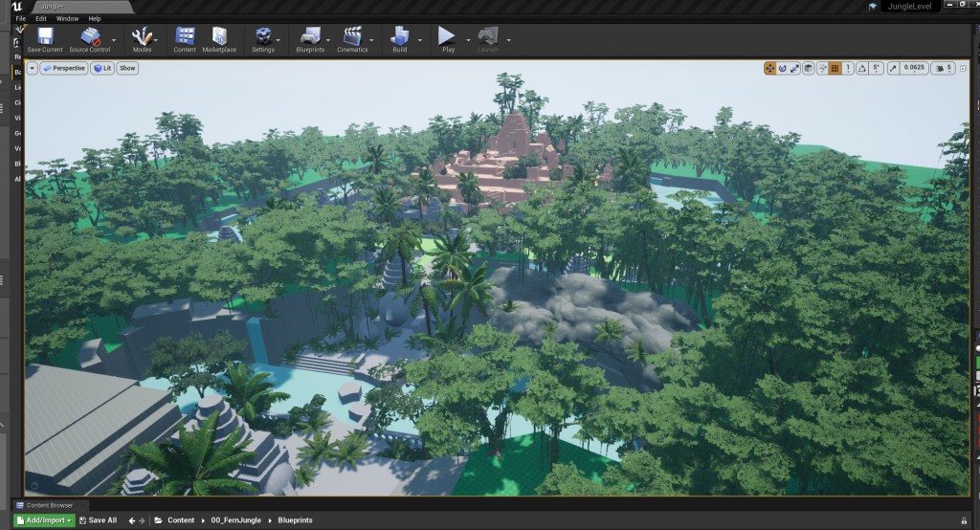Select the scale transform gizmo tool

795,68
